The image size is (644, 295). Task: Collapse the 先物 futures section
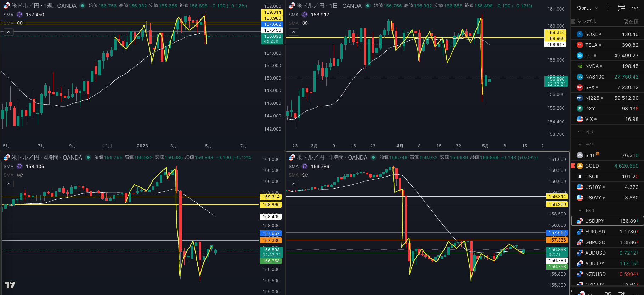[x=580, y=144]
